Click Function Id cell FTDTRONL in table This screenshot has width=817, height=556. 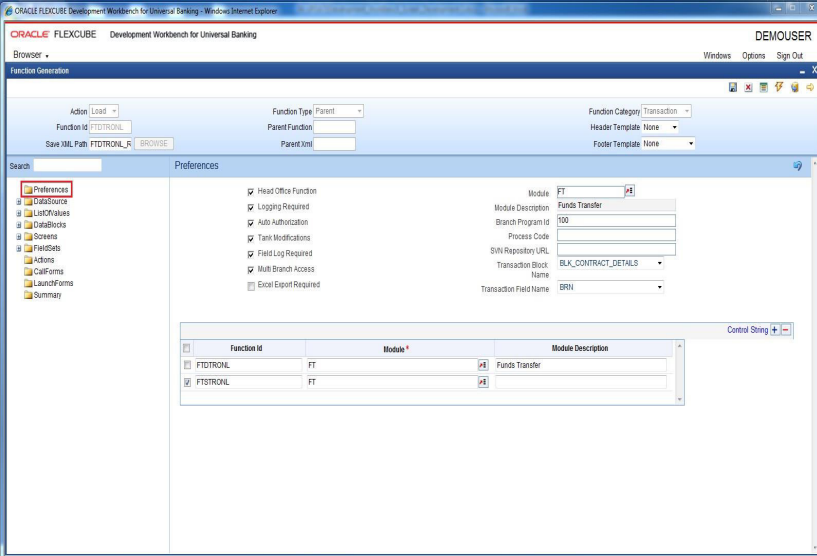[248, 365]
